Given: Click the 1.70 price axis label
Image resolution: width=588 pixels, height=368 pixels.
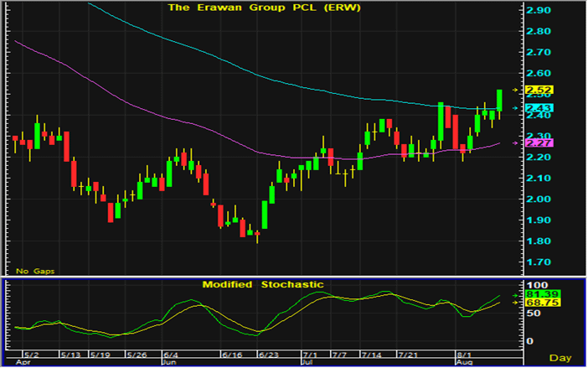Looking at the screenshot, I should [537, 262].
